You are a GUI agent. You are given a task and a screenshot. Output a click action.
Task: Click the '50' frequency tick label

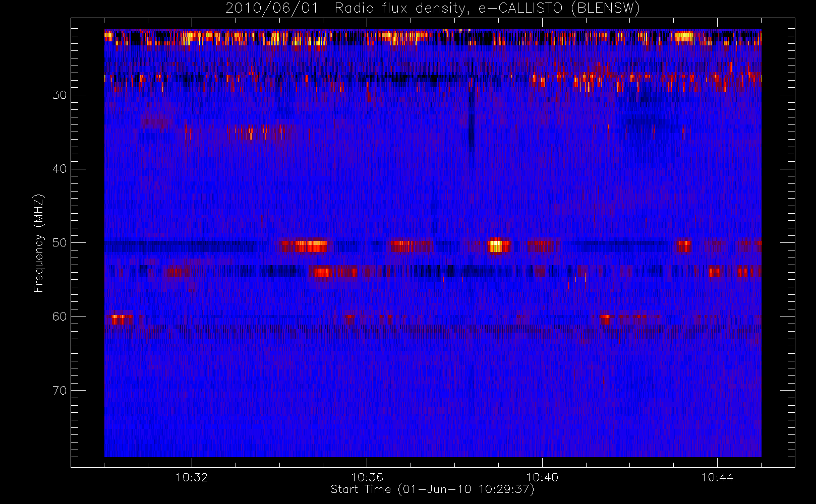(60, 243)
